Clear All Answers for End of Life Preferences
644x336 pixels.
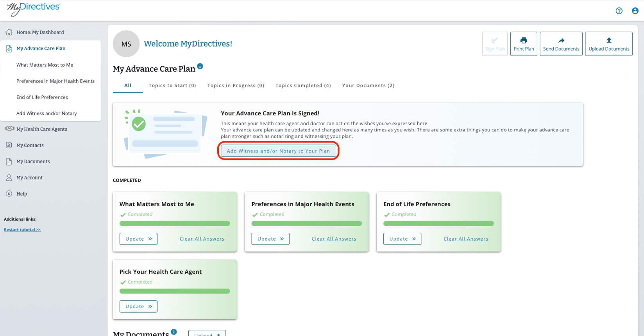[466, 239]
